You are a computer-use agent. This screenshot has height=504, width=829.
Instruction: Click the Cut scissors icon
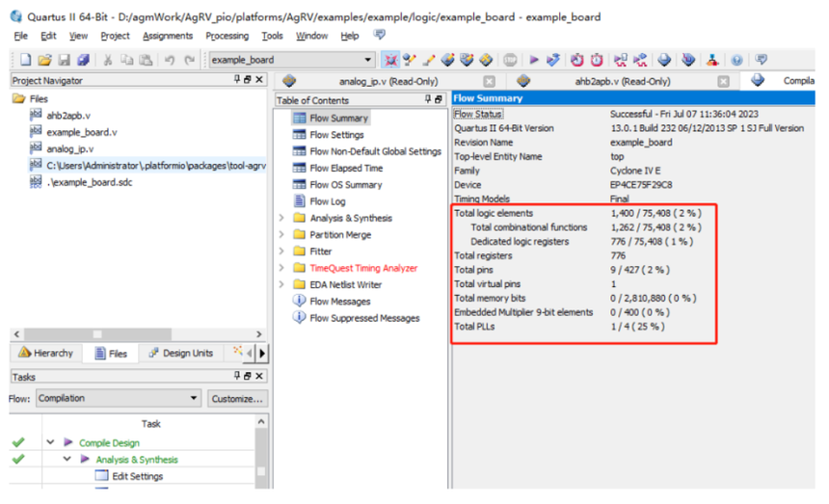107,60
